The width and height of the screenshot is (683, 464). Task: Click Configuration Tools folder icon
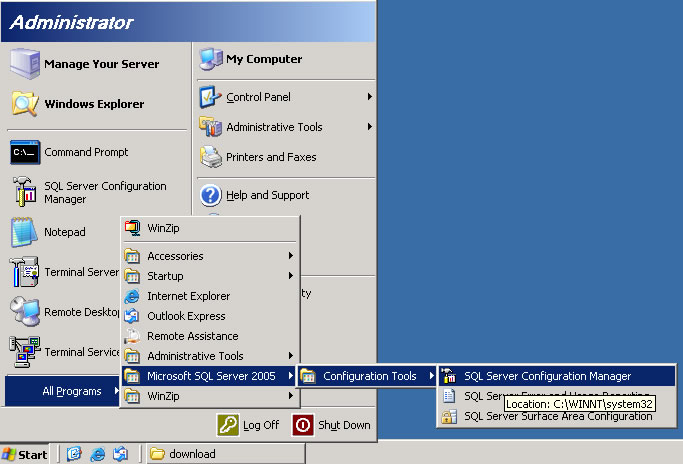pos(308,376)
